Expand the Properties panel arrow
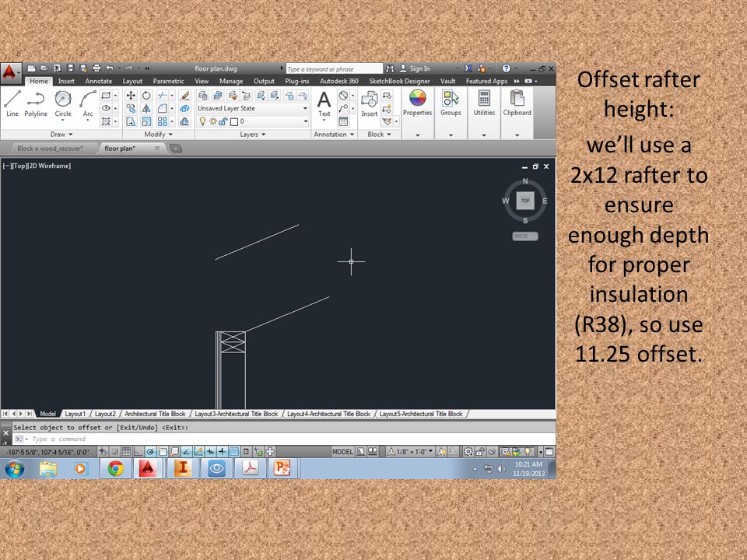Viewport: 747px width, 560px height. pos(417,135)
